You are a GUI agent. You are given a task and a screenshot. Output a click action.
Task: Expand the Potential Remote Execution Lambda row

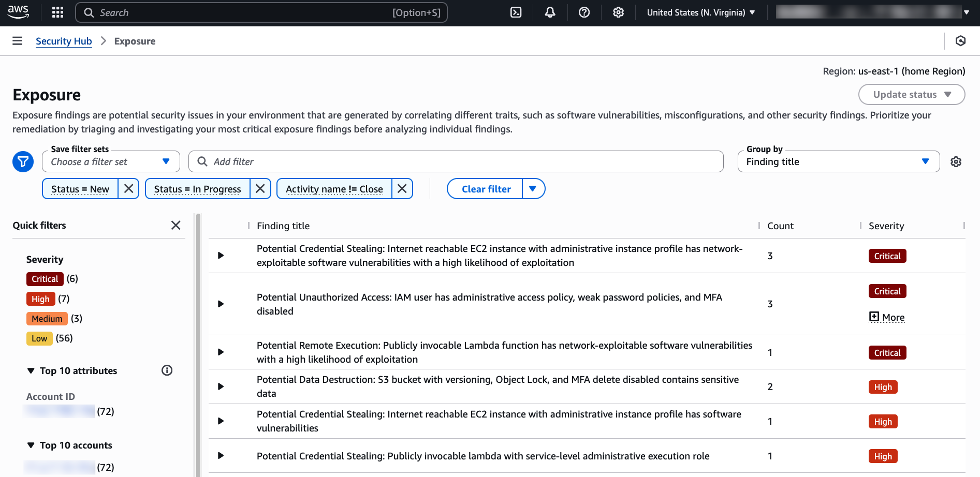[x=221, y=352]
